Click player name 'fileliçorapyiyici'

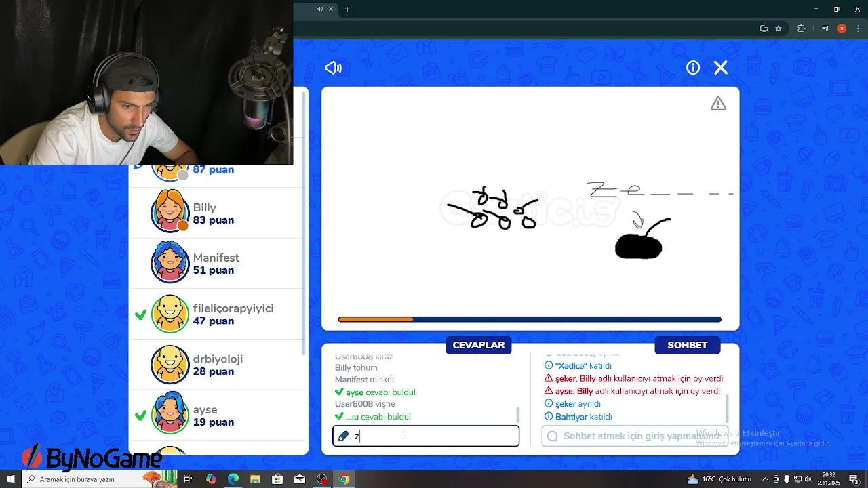coord(233,308)
